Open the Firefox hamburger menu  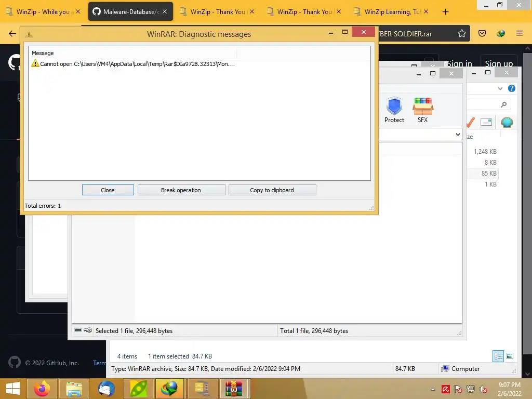click(519, 33)
